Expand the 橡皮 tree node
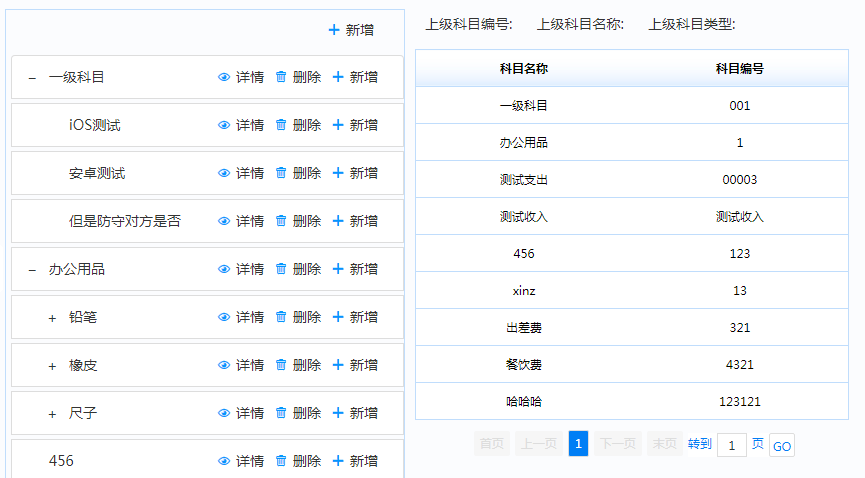 tap(52, 365)
